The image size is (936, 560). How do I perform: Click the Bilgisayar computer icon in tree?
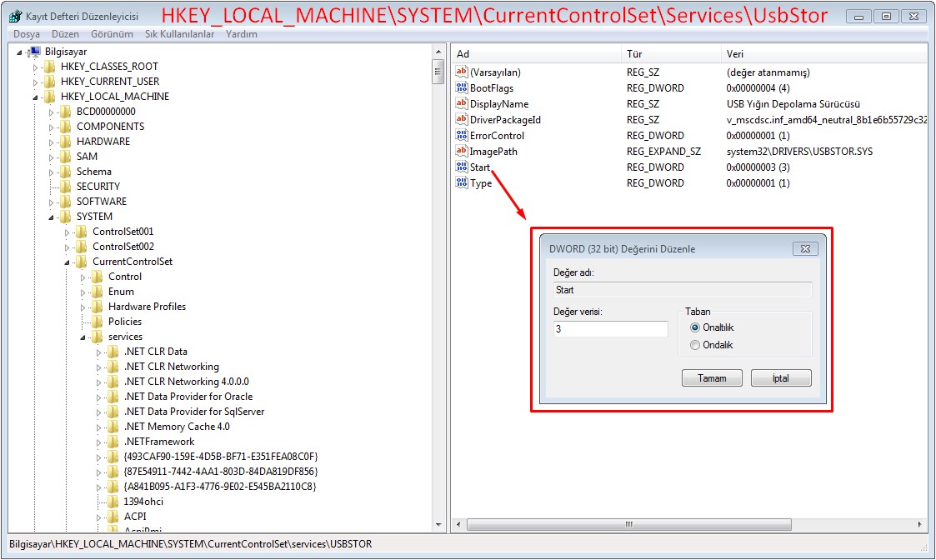(x=35, y=52)
